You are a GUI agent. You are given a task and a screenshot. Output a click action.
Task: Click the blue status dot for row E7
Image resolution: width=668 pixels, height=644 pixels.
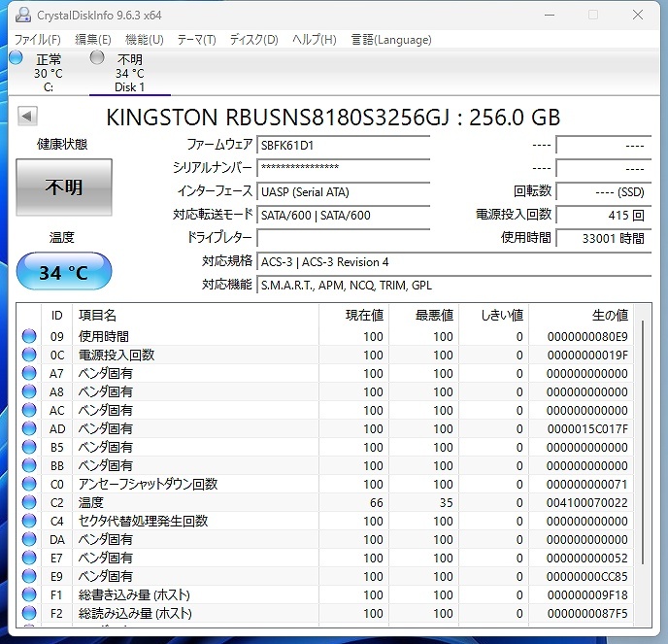29,558
